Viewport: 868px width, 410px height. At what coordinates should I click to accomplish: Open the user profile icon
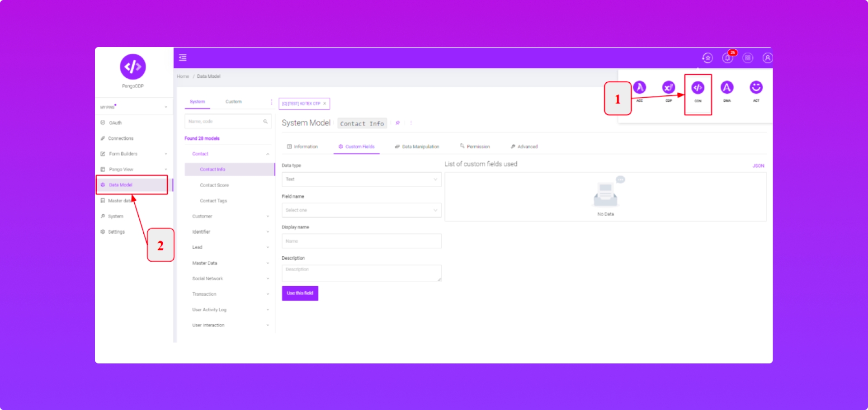pyautogui.click(x=767, y=58)
